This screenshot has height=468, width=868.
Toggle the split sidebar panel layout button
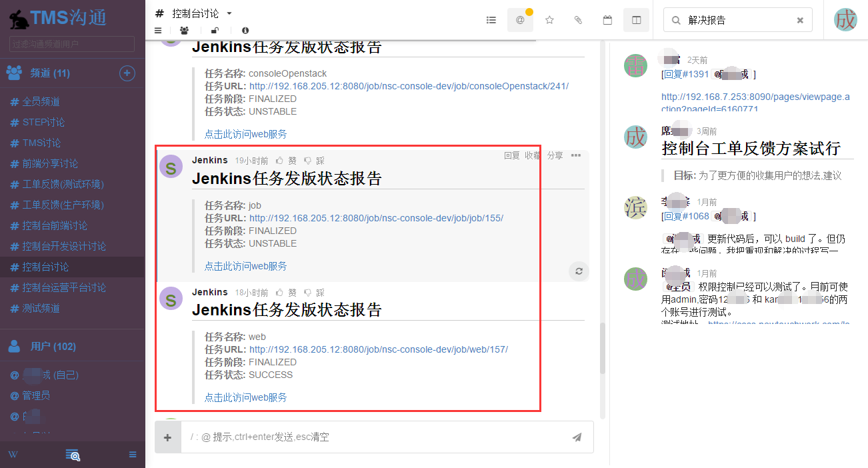coord(636,20)
